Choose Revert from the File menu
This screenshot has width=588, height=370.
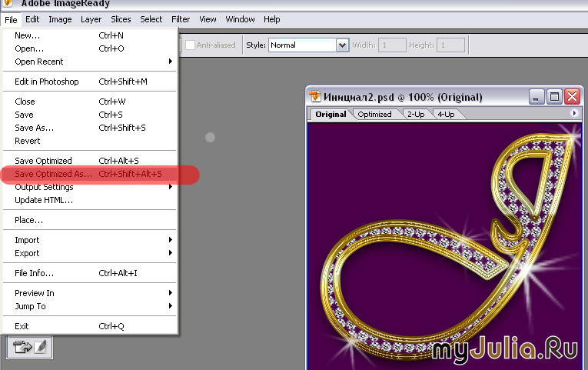pos(89,141)
